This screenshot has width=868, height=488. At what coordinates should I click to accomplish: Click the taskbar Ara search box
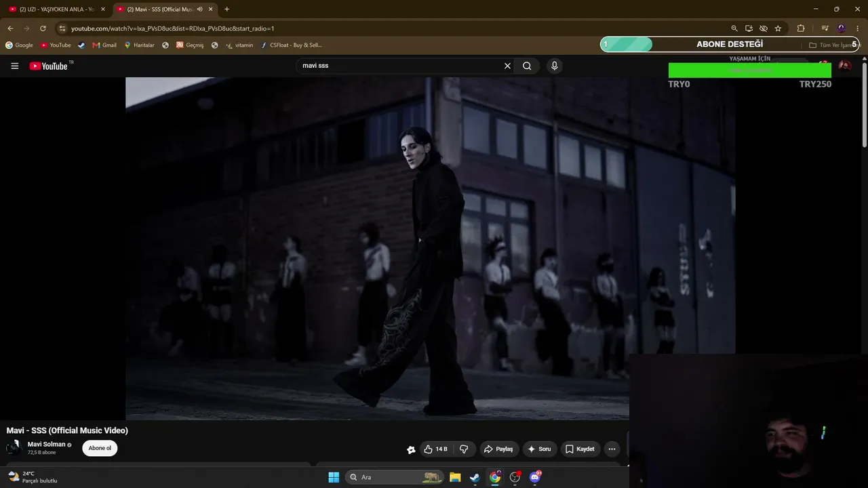coord(393,477)
